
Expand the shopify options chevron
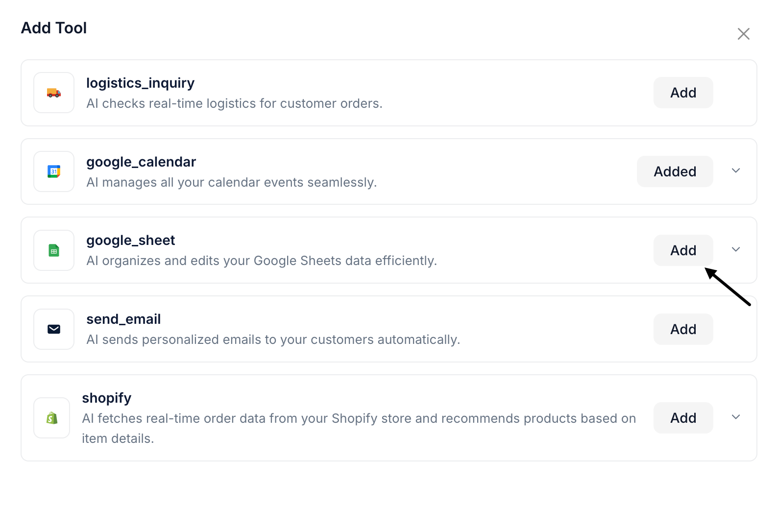[x=735, y=417]
